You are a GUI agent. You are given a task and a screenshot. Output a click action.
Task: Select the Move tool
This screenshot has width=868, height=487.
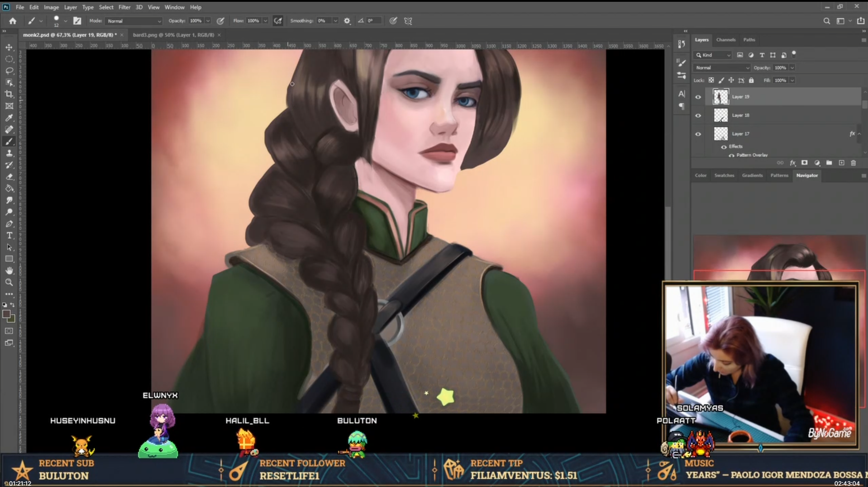(9, 47)
